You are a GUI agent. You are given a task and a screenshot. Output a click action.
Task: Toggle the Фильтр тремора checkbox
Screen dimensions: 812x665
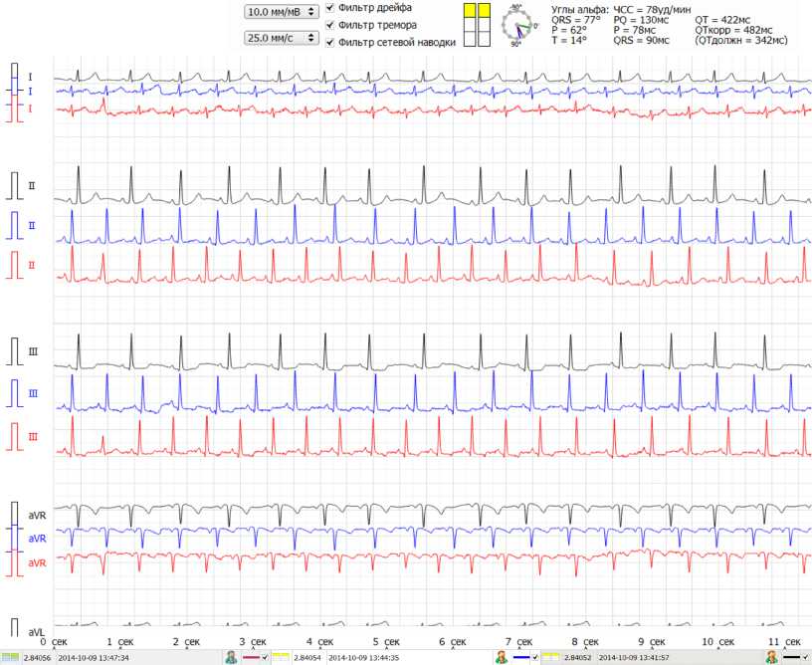pyautogui.click(x=330, y=25)
